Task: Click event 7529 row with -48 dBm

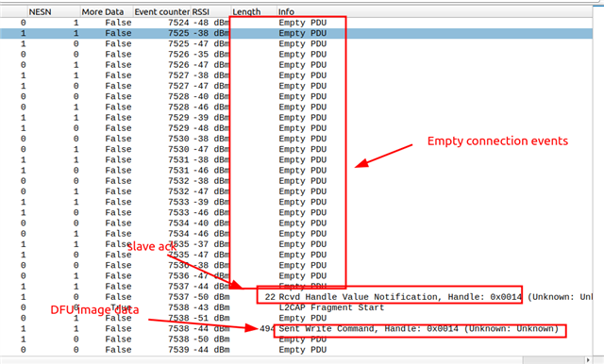Action: click(x=296, y=128)
